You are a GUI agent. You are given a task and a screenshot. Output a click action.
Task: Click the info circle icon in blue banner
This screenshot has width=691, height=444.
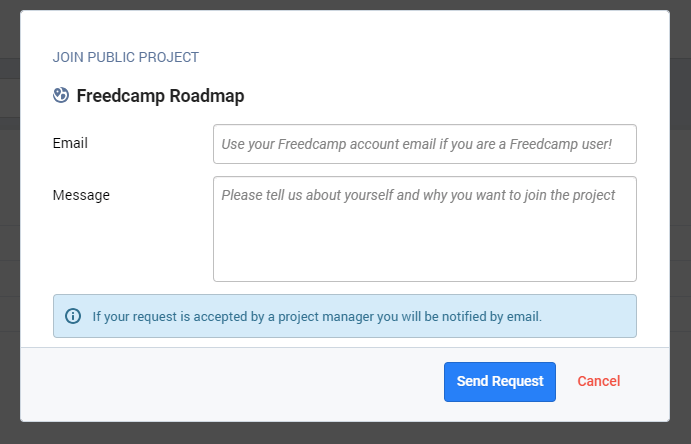73,316
